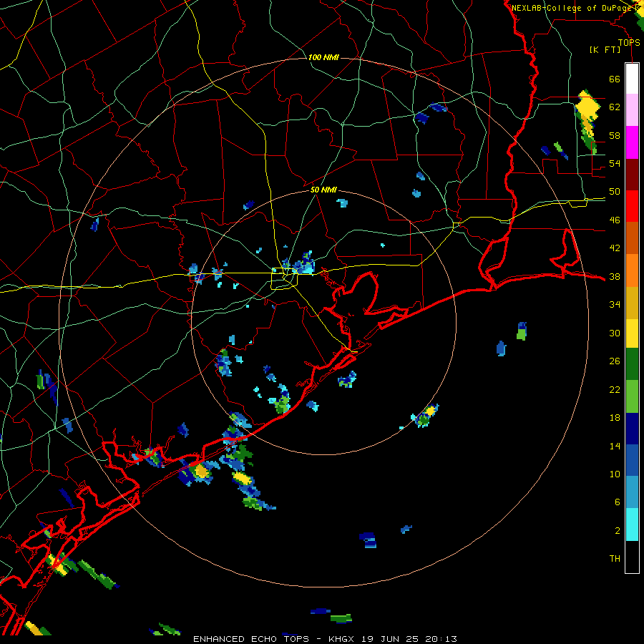This screenshot has height=644, width=644.
Task: Select the light green legend color band
Action: [x=632, y=396]
